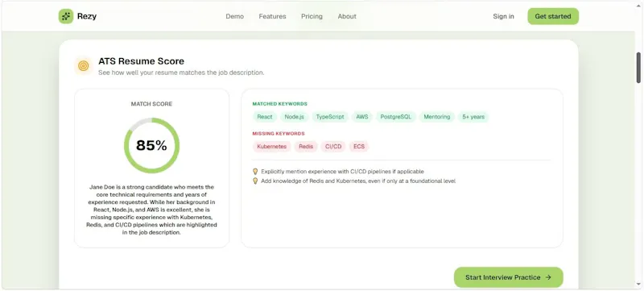Screen dimensions: 644x291
Task: Select the ECS missing keyword chip
Action: pyautogui.click(x=359, y=147)
